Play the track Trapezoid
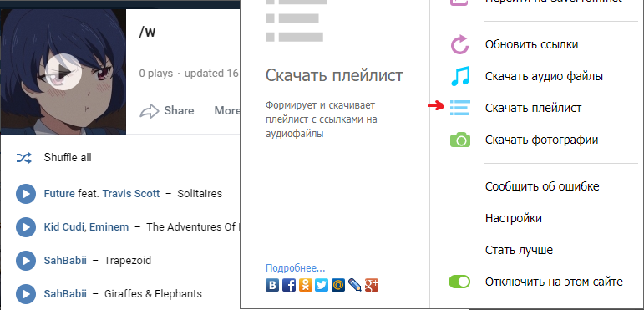Screen dimensions: 644x310 (x=26, y=261)
